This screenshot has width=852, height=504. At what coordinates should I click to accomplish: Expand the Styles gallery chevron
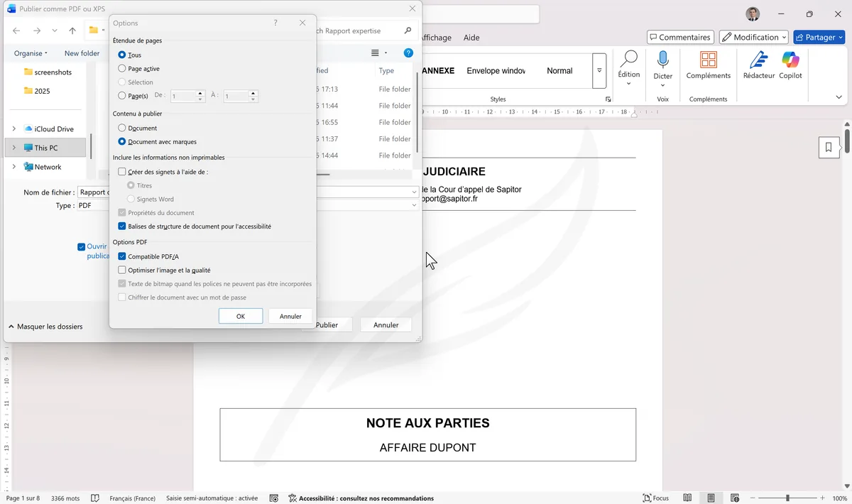tap(608, 99)
